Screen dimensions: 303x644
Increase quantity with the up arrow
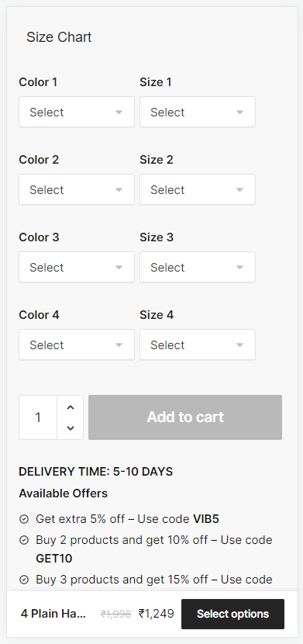pos(71,407)
